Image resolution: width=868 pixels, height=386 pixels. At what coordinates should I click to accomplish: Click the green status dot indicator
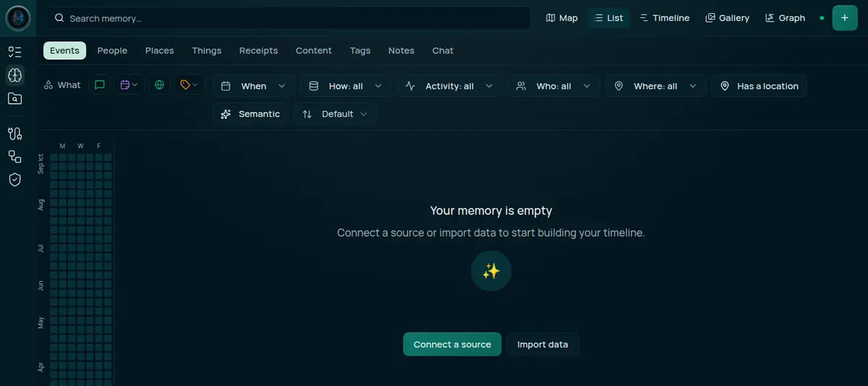pyautogui.click(x=822, y=18)
